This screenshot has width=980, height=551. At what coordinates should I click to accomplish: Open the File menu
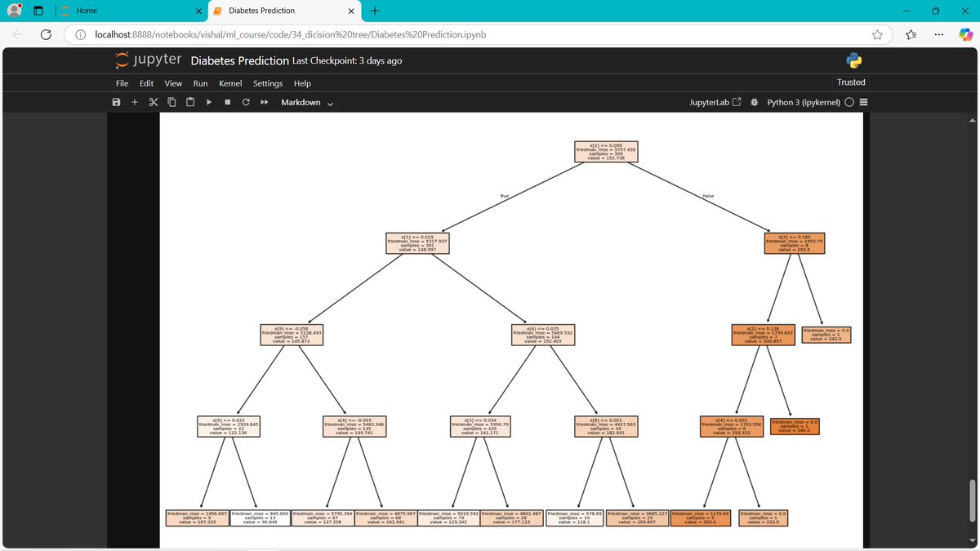(122, 83)
